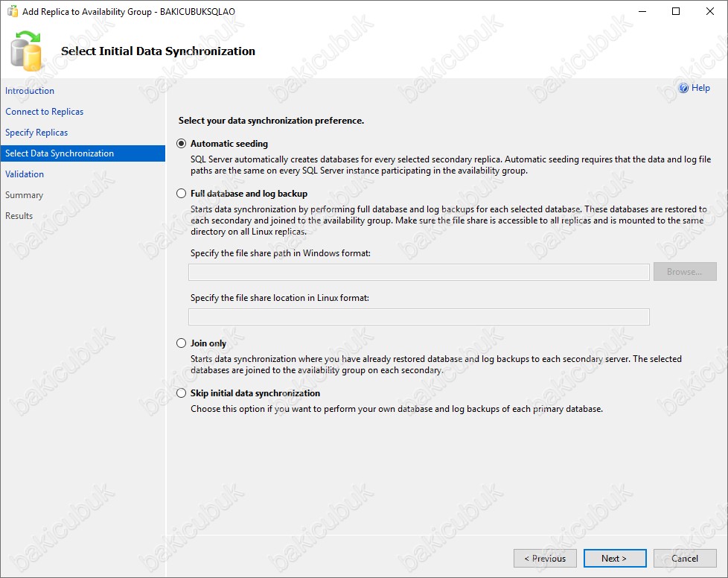Go back with the < Previous button

[545, 559]
